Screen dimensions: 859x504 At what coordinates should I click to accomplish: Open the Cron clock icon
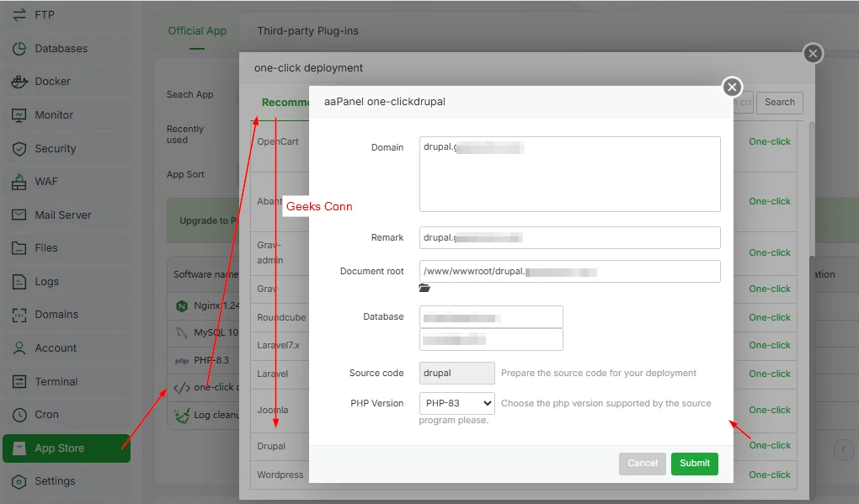[x=19, y=415]
